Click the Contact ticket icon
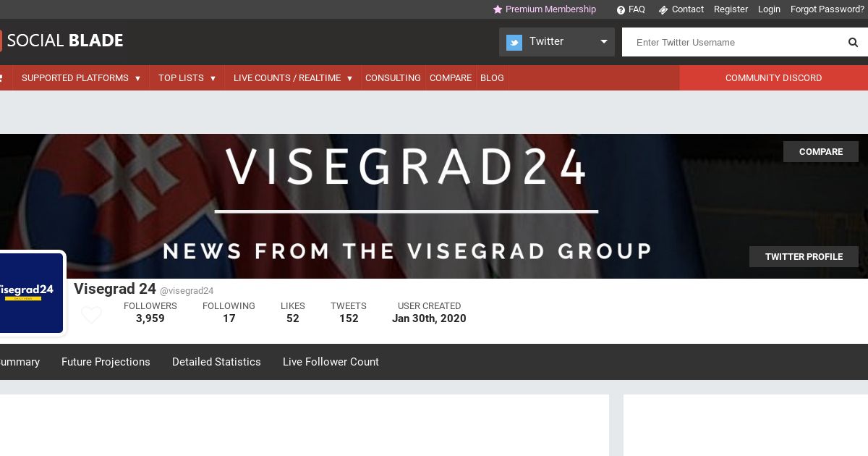 [x=663, y=10]
